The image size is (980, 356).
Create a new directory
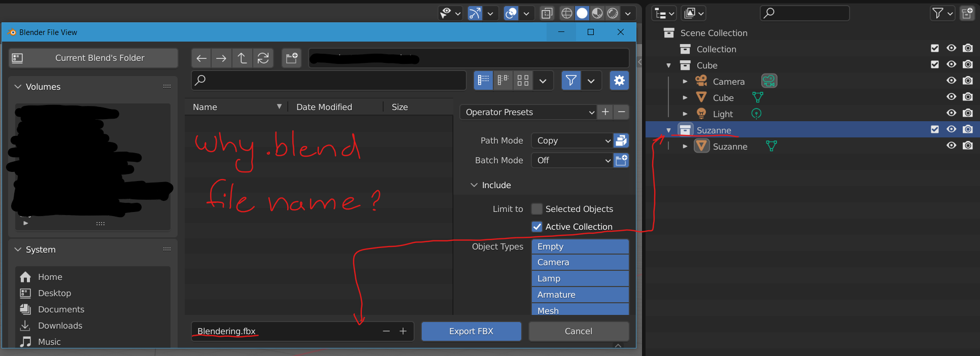(x=291, y=58)
